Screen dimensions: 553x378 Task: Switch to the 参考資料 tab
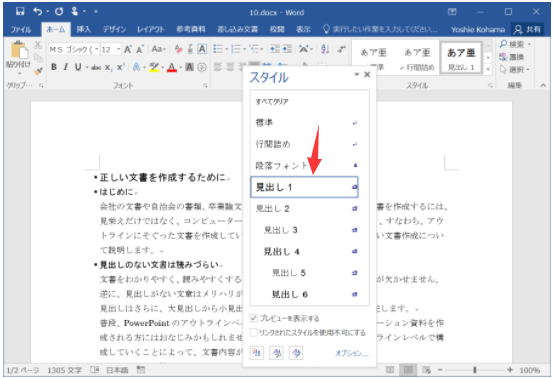click(x=190, y=29)
